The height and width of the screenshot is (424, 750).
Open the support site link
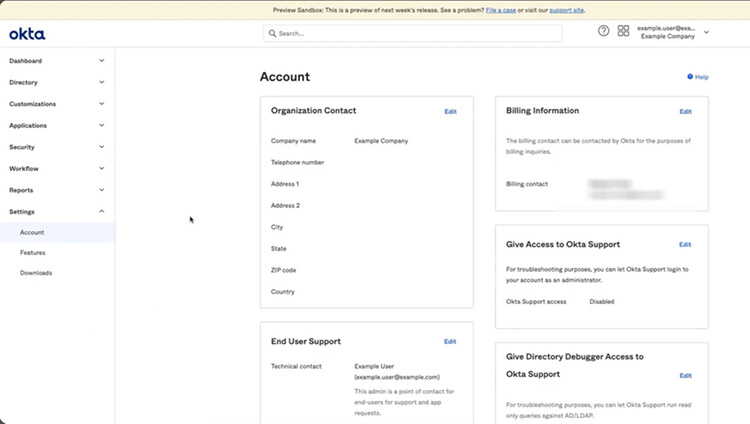566,10
